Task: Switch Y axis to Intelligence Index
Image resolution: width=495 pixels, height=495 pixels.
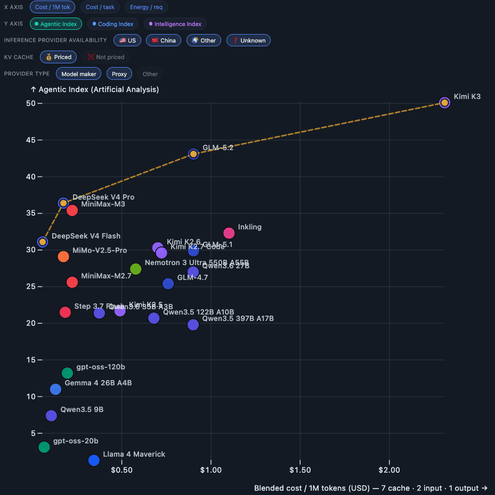Action: click(x=175, y=24)
